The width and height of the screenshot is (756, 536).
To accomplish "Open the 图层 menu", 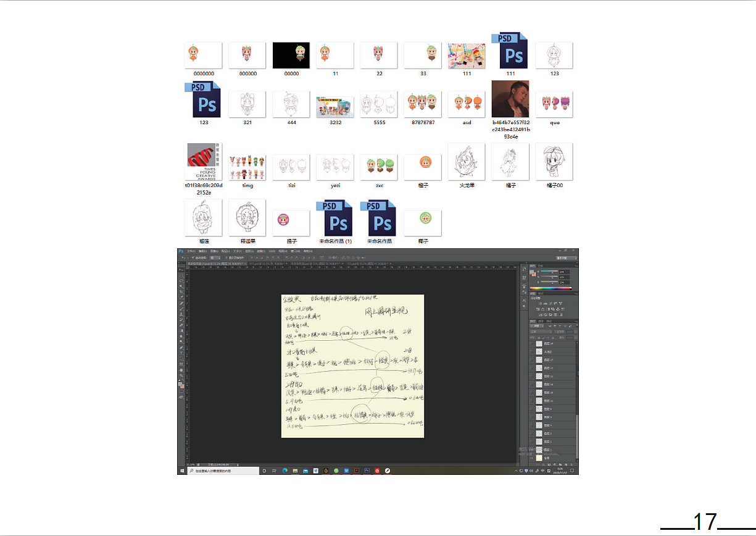I will pyautogui.click(x=225, y=251).
